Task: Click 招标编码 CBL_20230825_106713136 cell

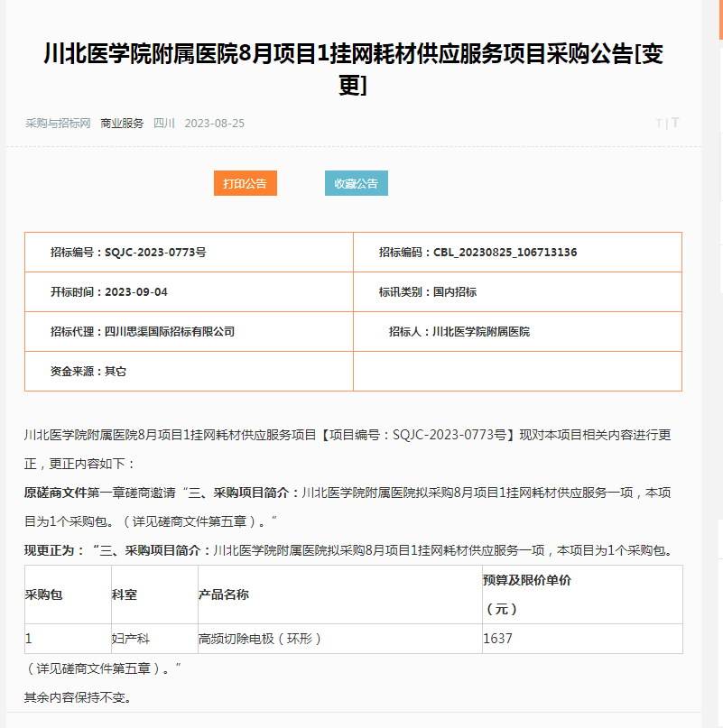Action: click(x=517, y=252)
